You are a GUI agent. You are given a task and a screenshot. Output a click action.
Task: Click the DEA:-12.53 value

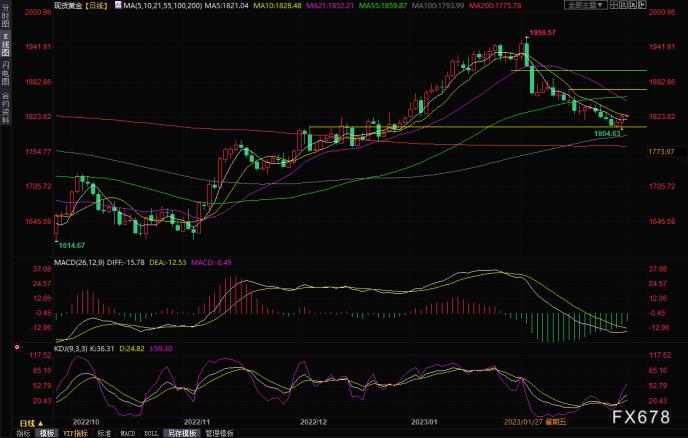click(x=168, y=262)
